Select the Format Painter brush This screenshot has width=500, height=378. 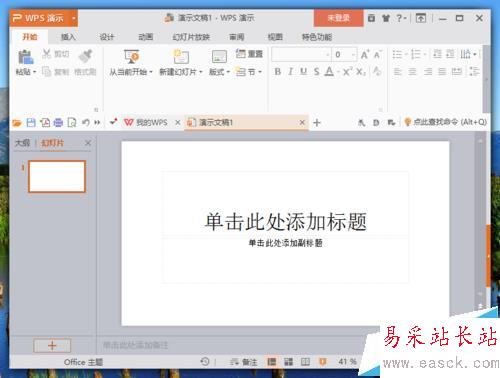85,56
